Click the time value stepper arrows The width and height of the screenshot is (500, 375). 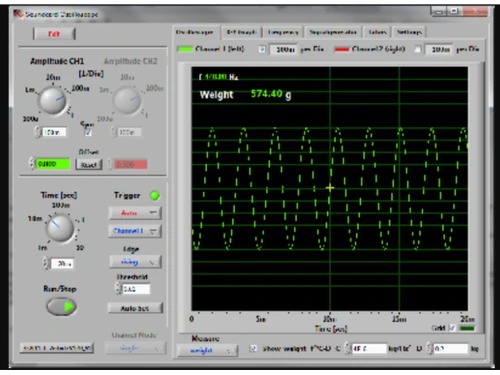(46, 263)
